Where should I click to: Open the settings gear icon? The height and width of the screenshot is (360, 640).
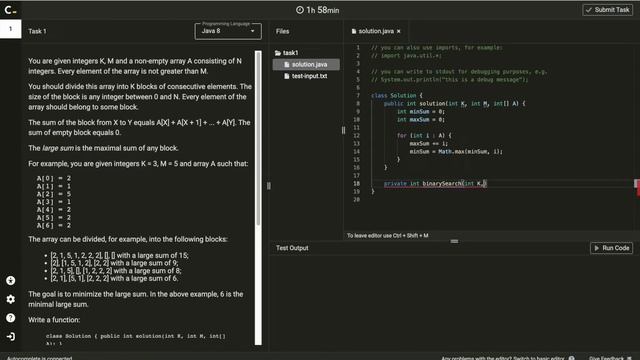pyautogui.click(x=11, y=299)
